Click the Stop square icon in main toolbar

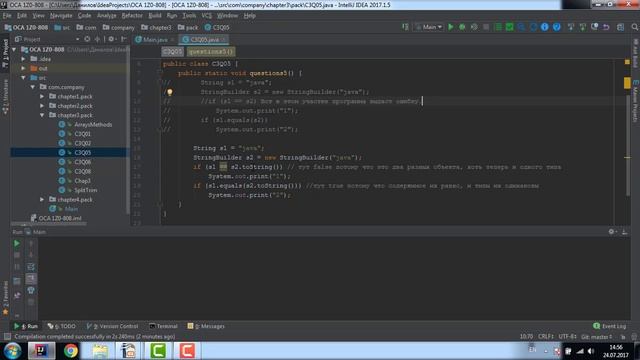click(486, 27)
